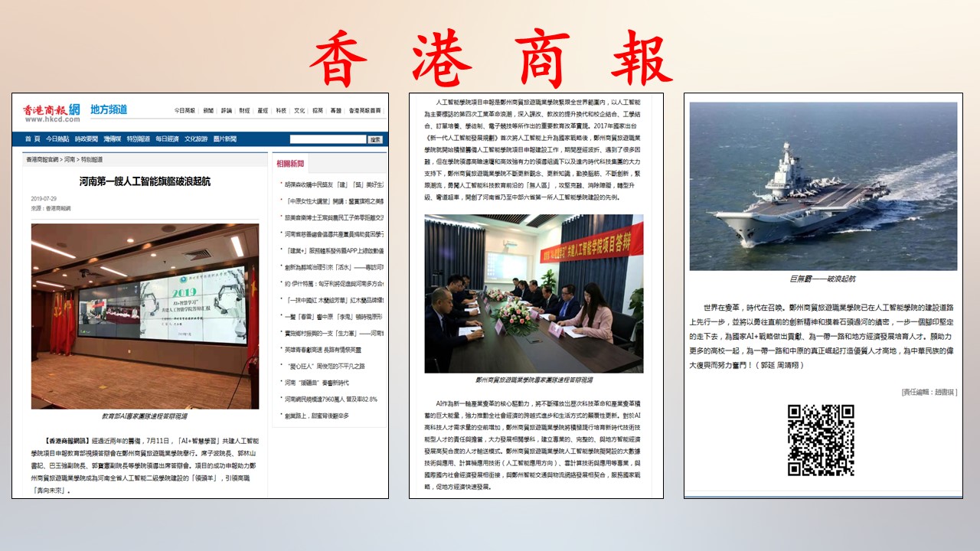Click paragraph beginning AI作為新一輪產業變革
This screenshot has width=980, height=551.
534,444
